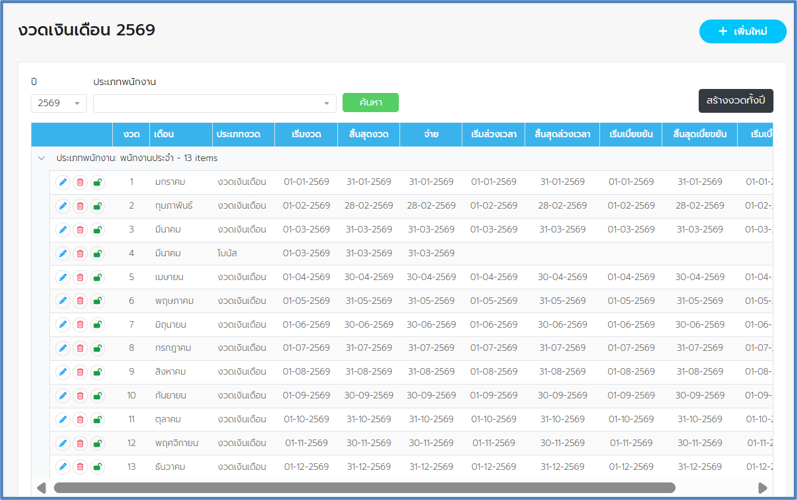Delete period 7 มิถุนายน trash icon
This screenshot has width=797, height=500.
coord(80,324)
